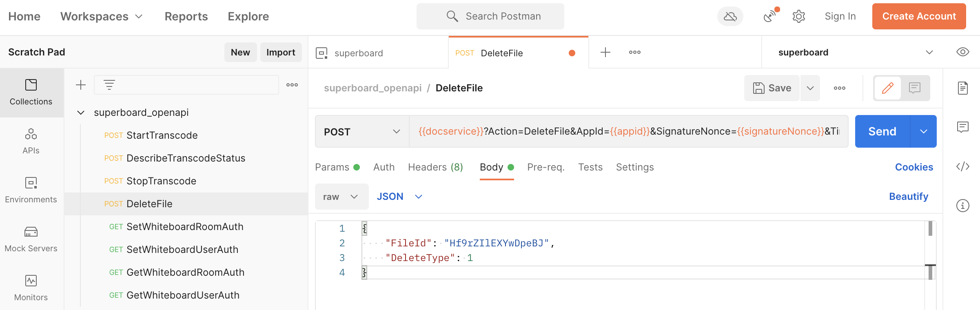Click the New button in Scratch Pad

point(240,52)
